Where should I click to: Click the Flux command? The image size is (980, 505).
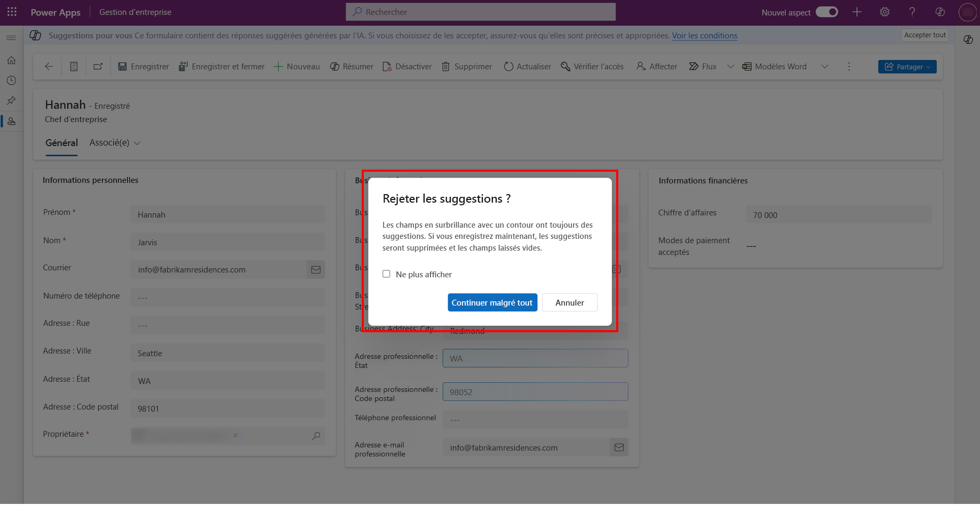(x=703, y=67)
